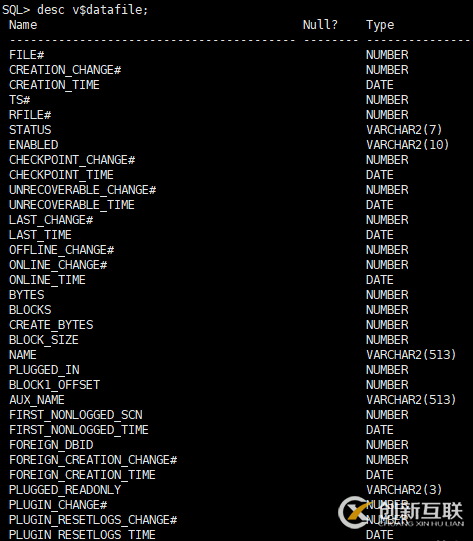Click the BYTES field name
The width and height of the screenshot is (473, 541).
point(27,295)
